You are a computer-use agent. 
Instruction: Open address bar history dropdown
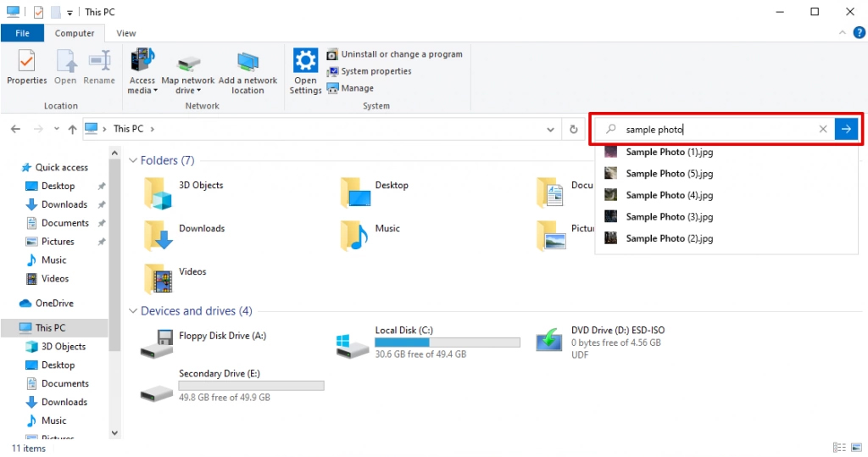550,129
